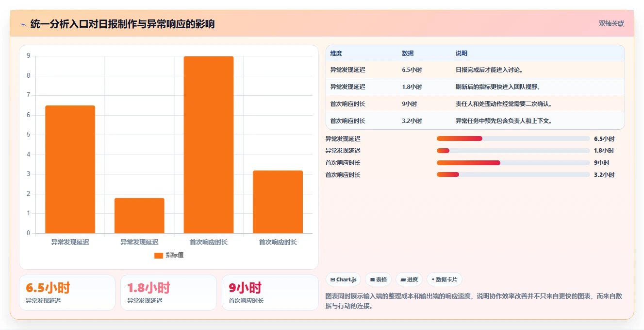Toggle the 指标值 legend label

pos(175,255)
